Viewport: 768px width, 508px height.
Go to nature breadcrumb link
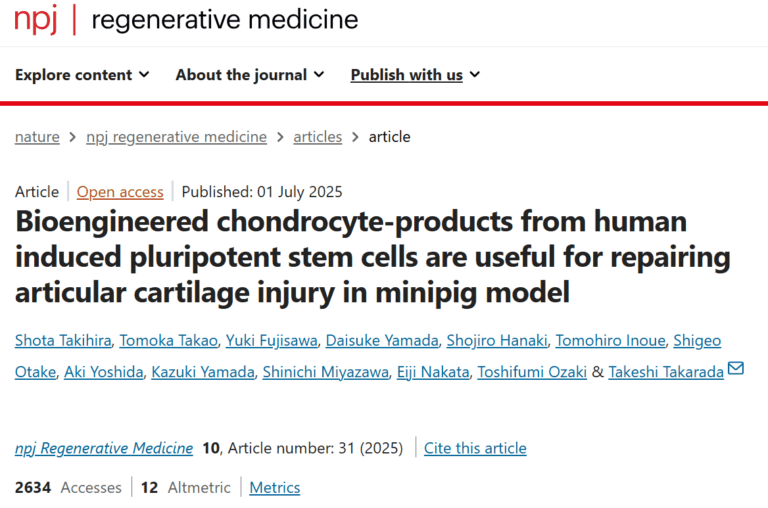coord(37,137)
